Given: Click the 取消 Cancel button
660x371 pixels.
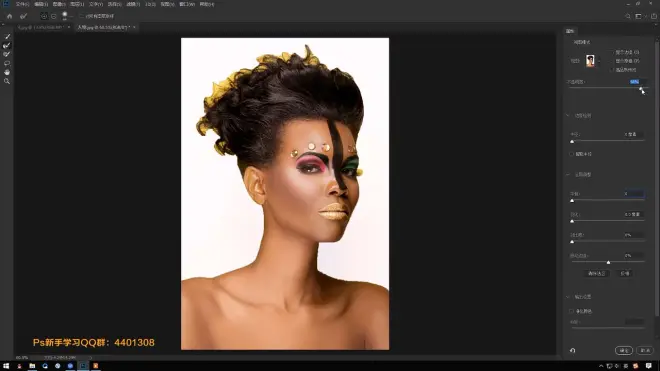Looking at the screenshot, I should (645, 350).
